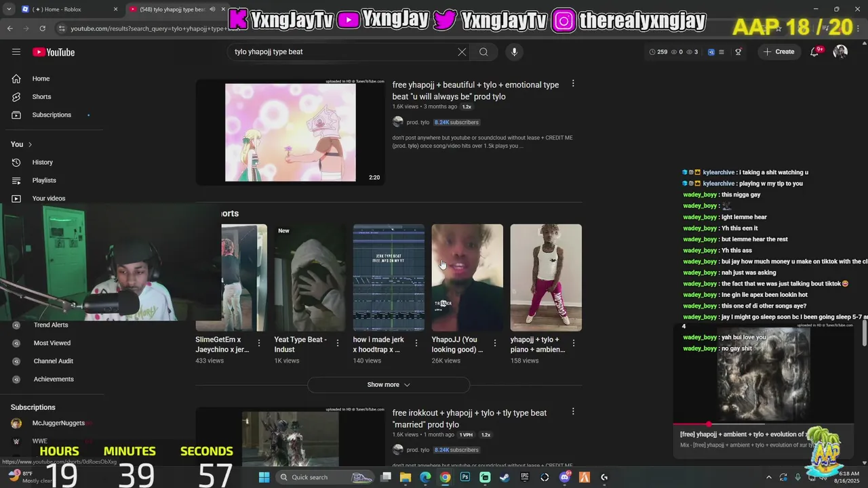This screenshot has width=868, height=488.
Task: Open Achievements in sidebar
Action: pos(54,379)
